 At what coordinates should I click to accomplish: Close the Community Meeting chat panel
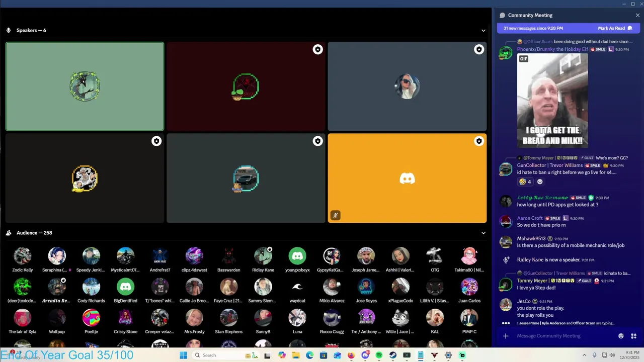pos(637,15)
